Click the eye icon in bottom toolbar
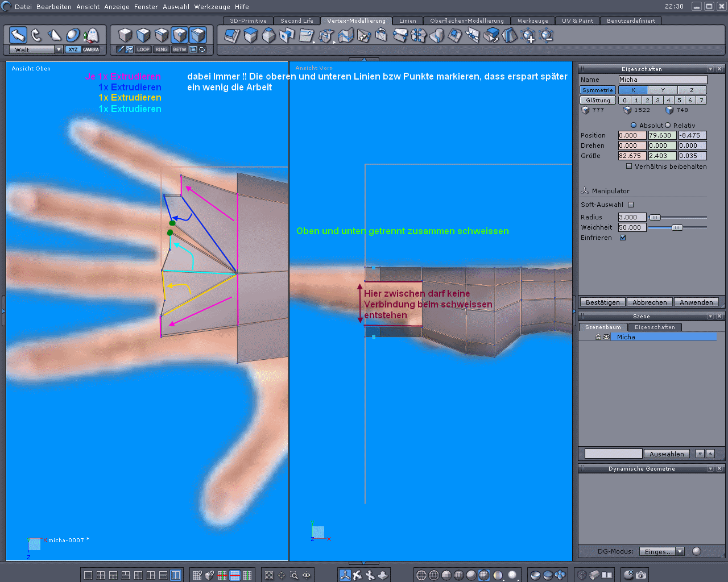This screenshot has height=582, width=728. point(307,575)
